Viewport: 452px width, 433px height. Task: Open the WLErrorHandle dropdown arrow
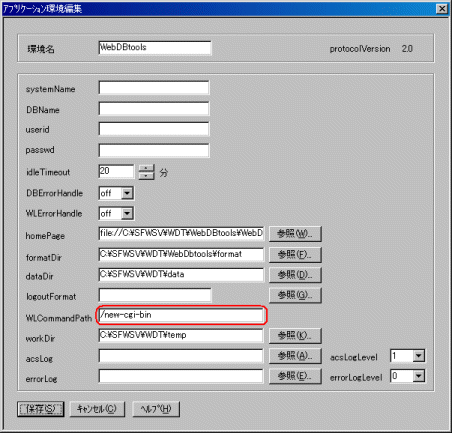127,214
